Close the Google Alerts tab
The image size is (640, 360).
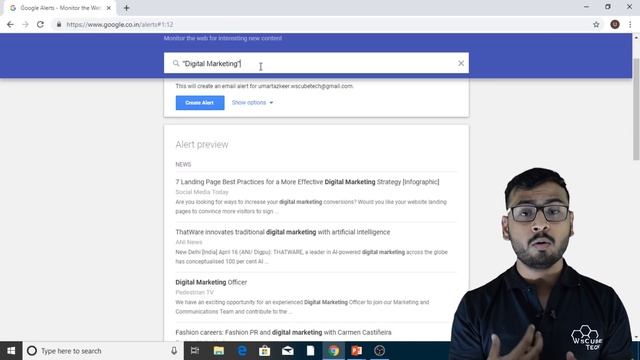(x=109, y=8)
